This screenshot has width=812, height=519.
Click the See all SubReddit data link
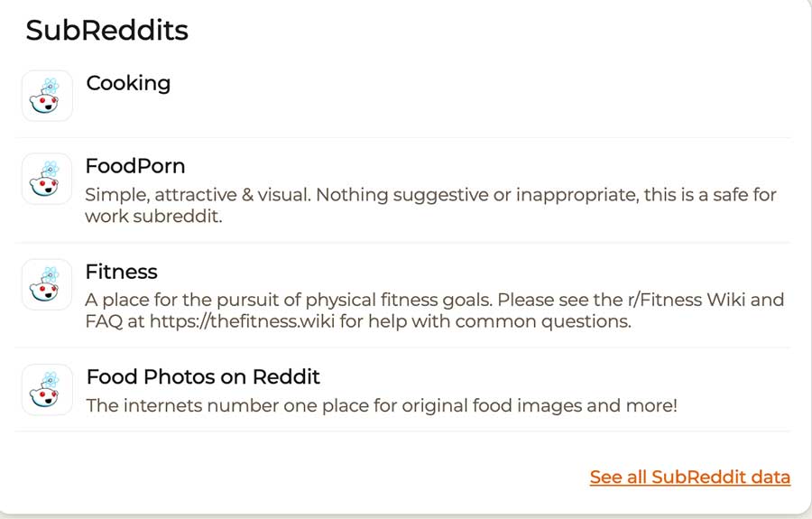(x=690, y=477)
